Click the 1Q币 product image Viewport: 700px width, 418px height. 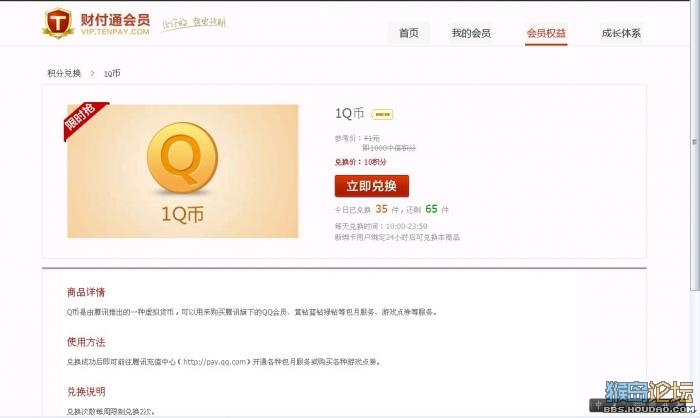pos(183,171)
